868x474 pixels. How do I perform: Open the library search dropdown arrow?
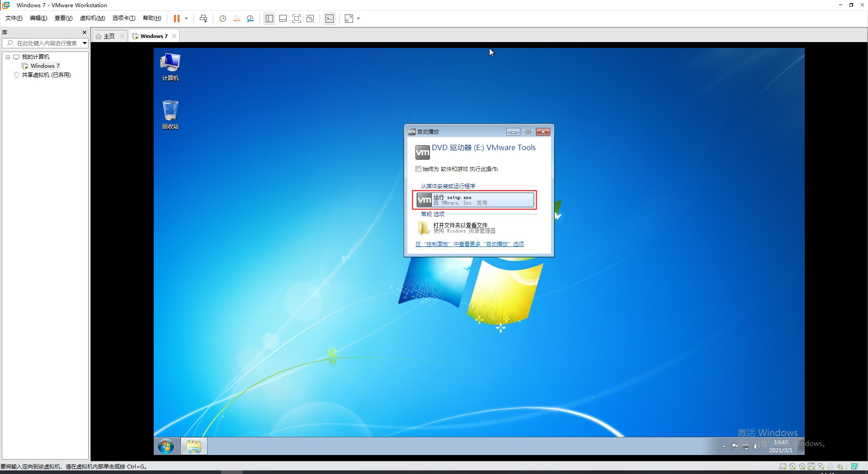[85, 43]
